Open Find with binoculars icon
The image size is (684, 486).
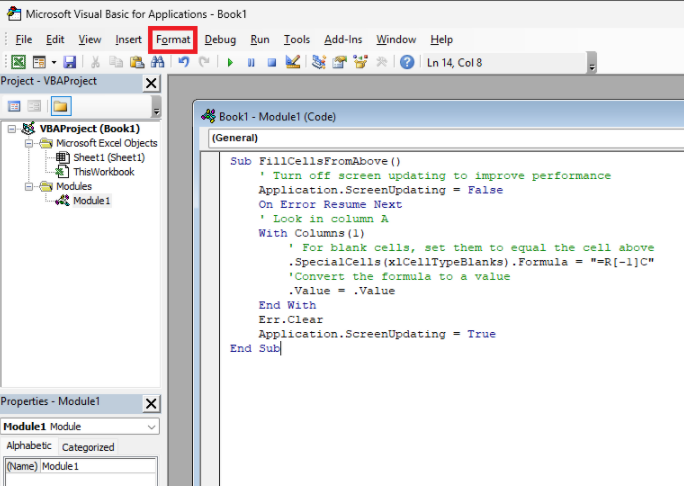click(157, 62)
